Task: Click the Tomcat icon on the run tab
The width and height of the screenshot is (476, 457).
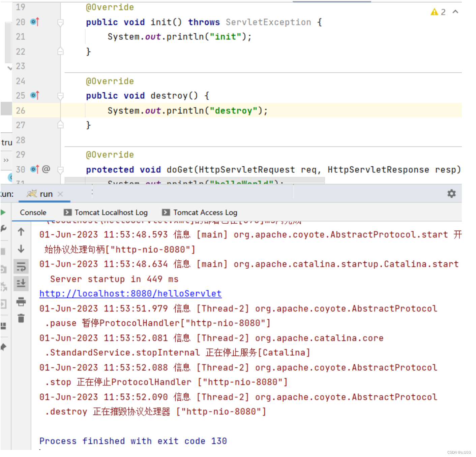Action: coord(32,194)
